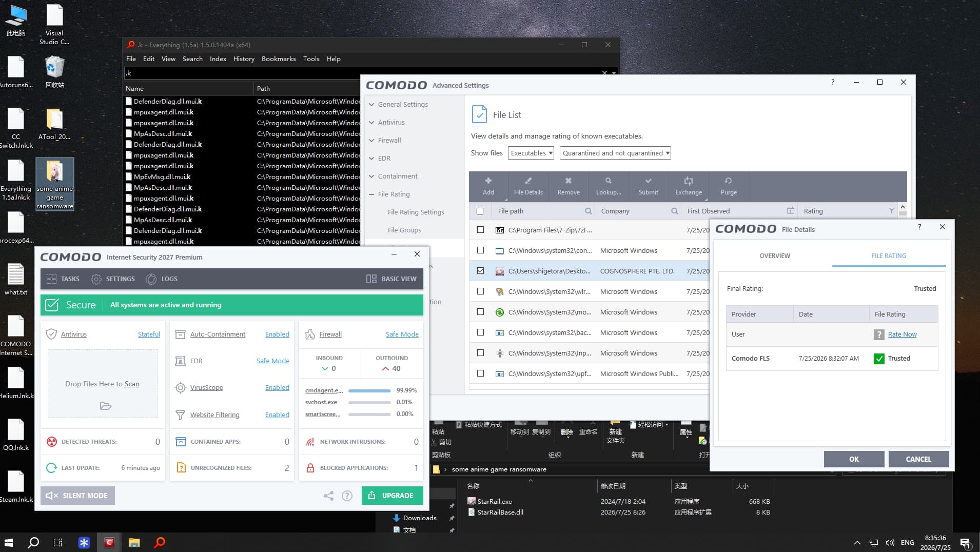Toggle select-all checkbox in File List header
This screenshot has height=552, width=980.
(x=480, y=211)
